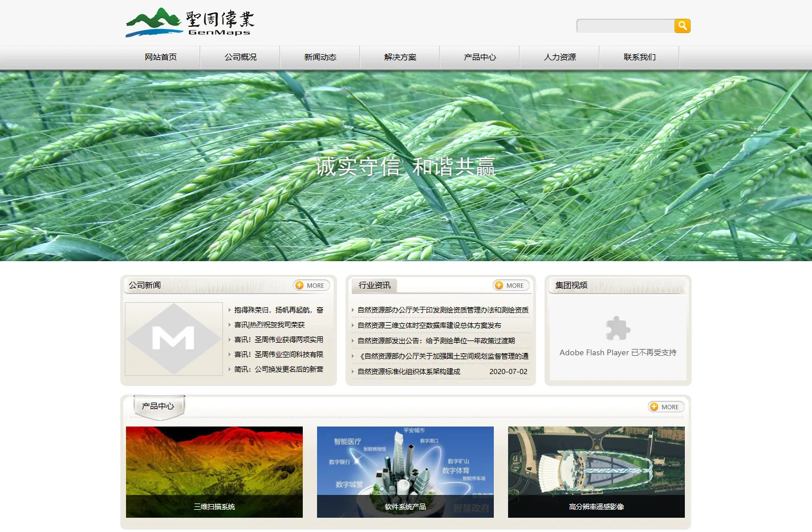Click the wheat field banner 诚实守信 和谐共赢
This screenshot has height=532, width=812.
pos(406,166)
